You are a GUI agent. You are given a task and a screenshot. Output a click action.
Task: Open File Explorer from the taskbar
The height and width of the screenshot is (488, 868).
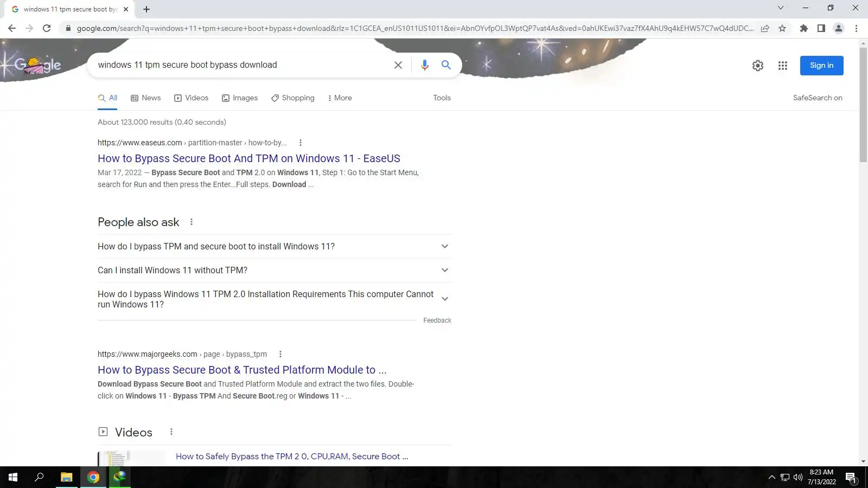click(66, 477)
